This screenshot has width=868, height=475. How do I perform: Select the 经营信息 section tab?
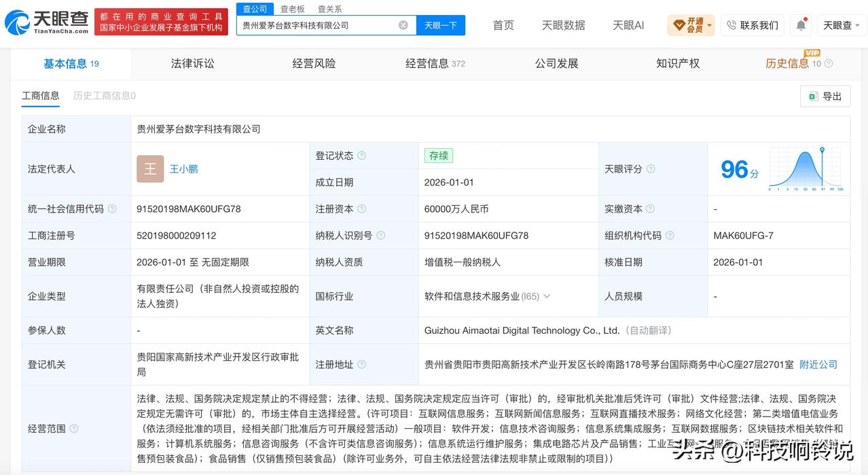pyautogui.click(x=435, y=63)
